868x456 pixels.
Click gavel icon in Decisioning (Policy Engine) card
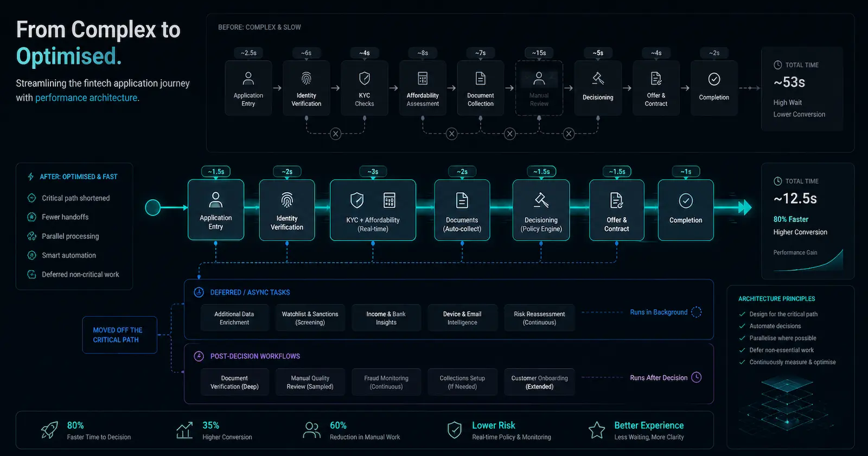click(541, 200)
